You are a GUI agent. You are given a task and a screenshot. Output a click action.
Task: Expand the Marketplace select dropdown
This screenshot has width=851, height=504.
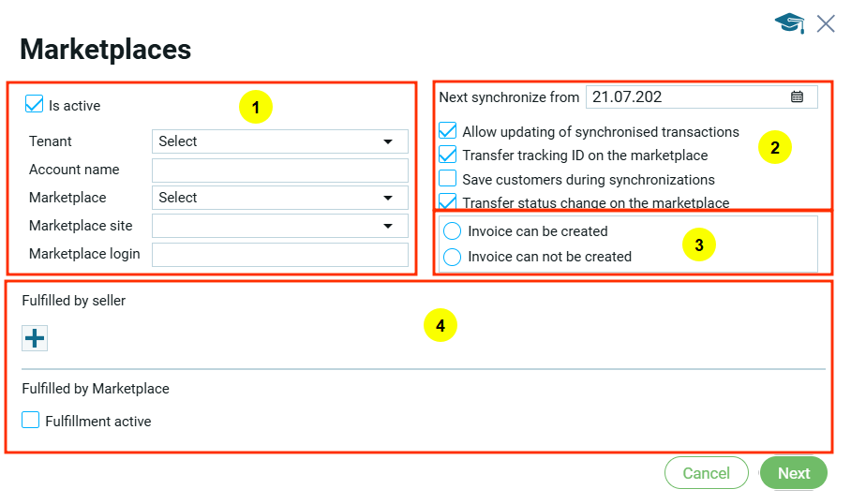(x=279, y=198)
